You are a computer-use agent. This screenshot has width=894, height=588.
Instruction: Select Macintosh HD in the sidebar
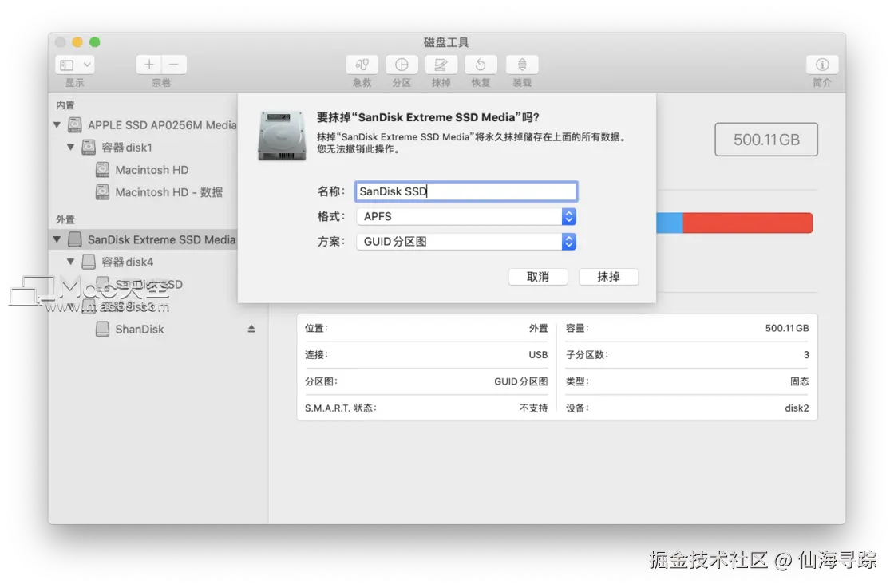tap(152, 170)
